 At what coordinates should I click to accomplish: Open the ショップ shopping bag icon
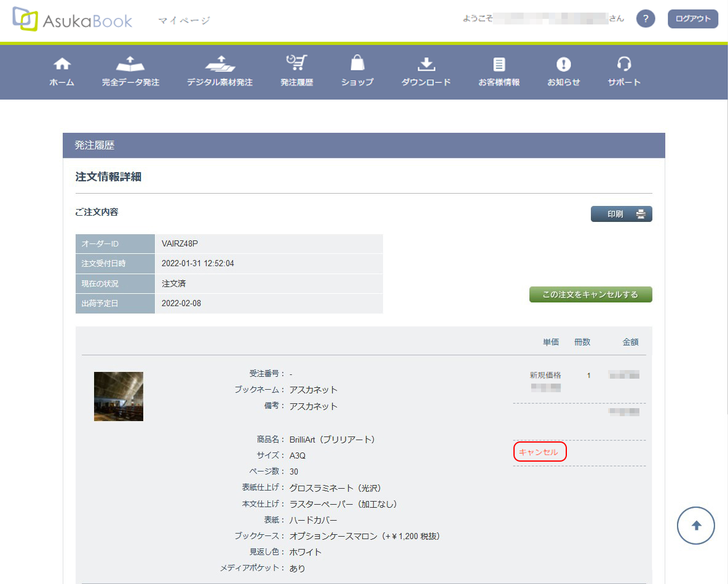357,64
